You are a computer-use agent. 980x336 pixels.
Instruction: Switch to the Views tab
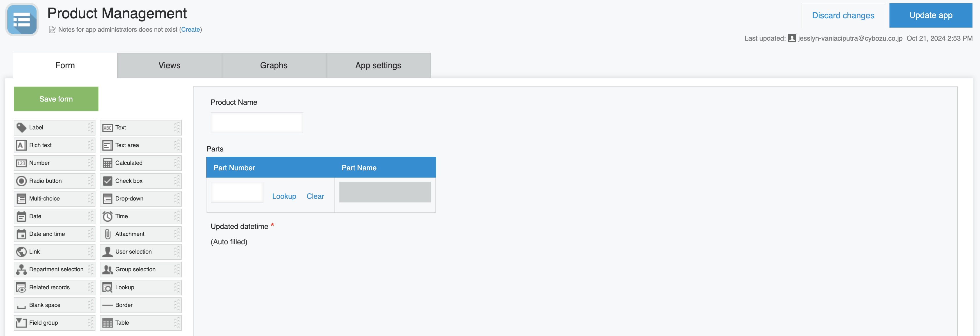(x=169, y=66)
